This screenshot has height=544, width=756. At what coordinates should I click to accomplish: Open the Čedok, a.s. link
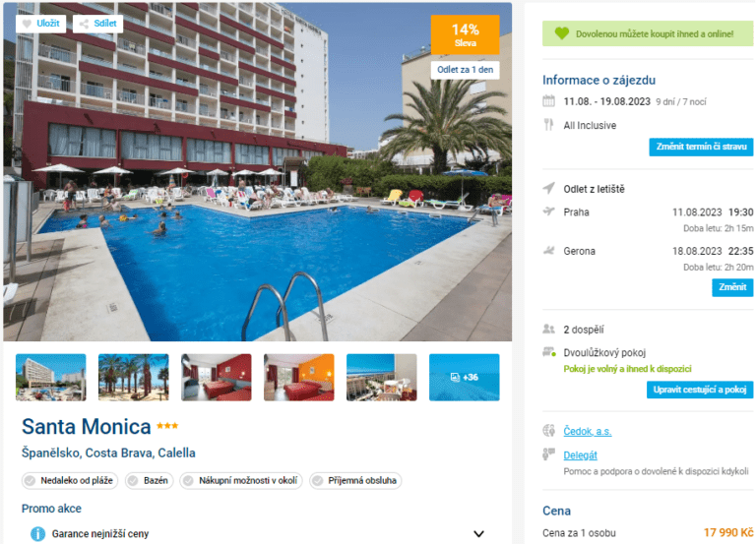pos(588,431)
